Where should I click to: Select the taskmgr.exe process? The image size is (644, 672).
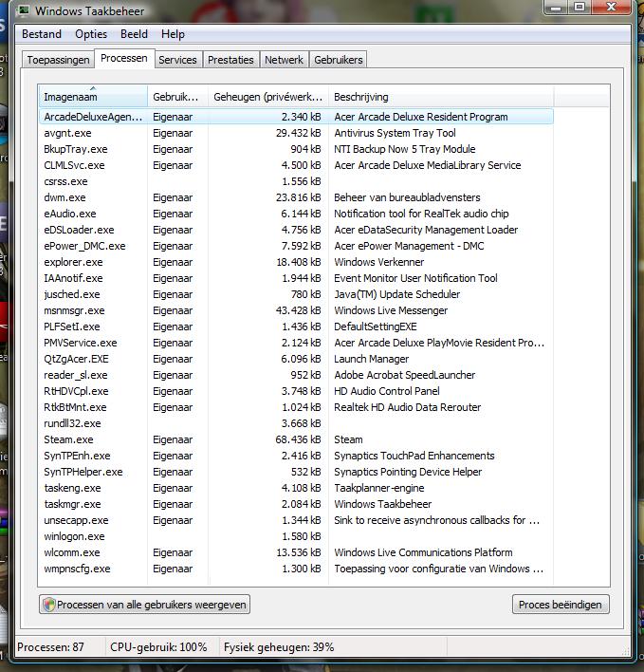tap(296, 504)
